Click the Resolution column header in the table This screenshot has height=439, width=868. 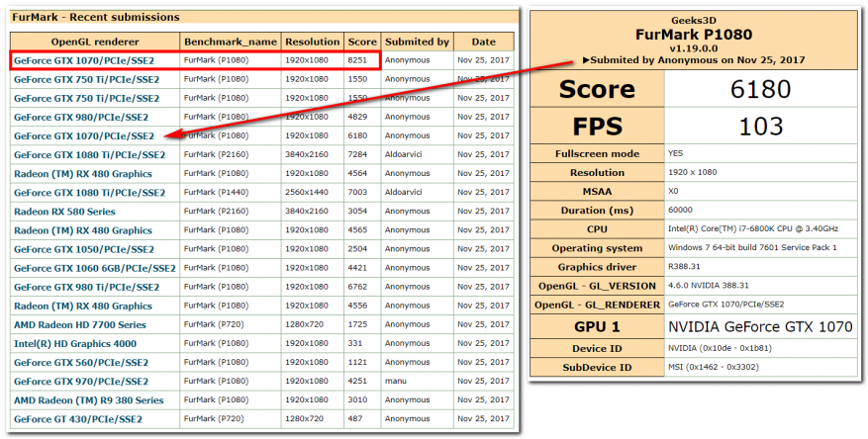pos(312,42)
